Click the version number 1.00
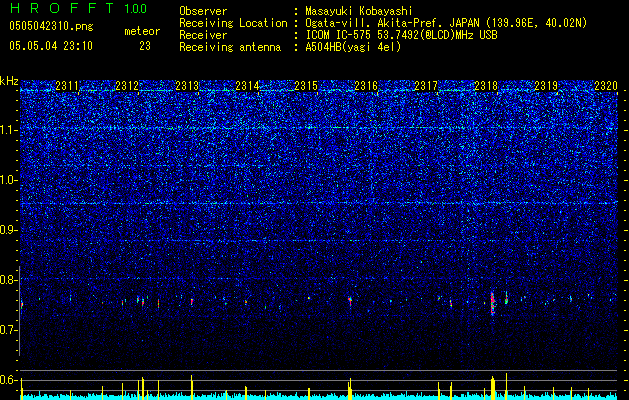 (x=135, y=9)
